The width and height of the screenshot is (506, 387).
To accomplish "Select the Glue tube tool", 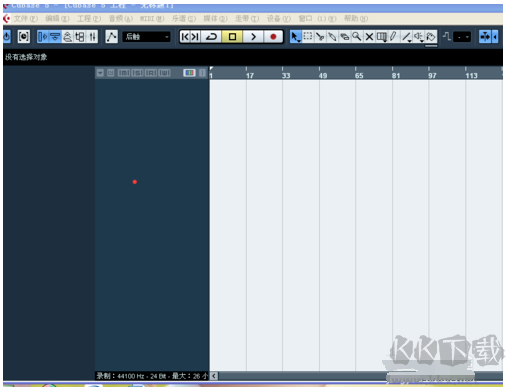I will point(332,36).
